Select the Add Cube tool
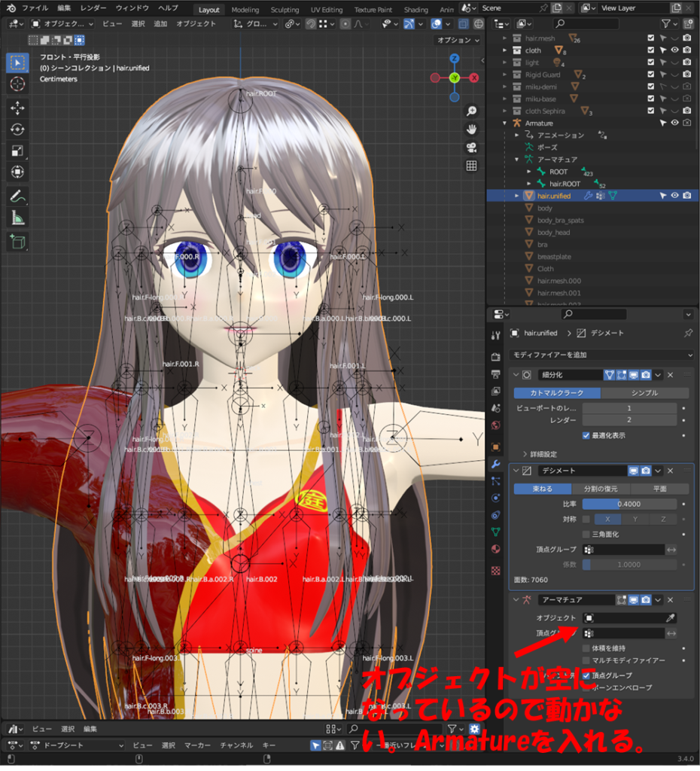Viewport: 700px width, 771px height. (18, 242)
